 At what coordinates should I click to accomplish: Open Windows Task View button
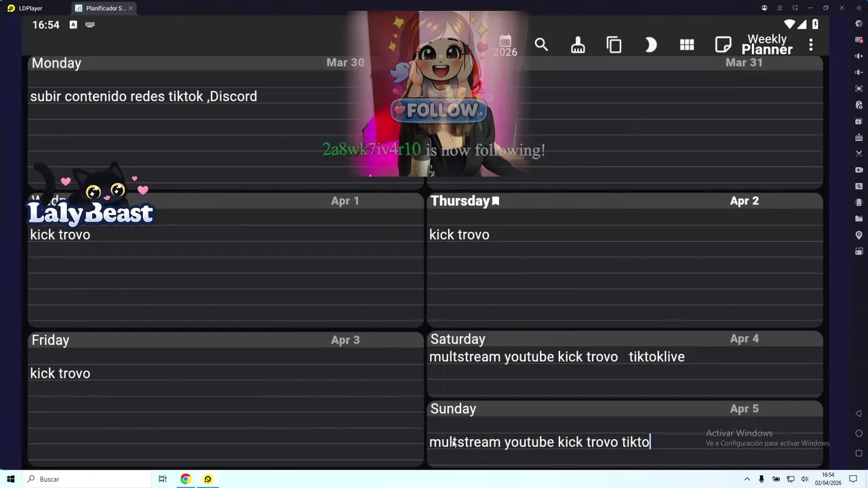[x=163, y=479]
